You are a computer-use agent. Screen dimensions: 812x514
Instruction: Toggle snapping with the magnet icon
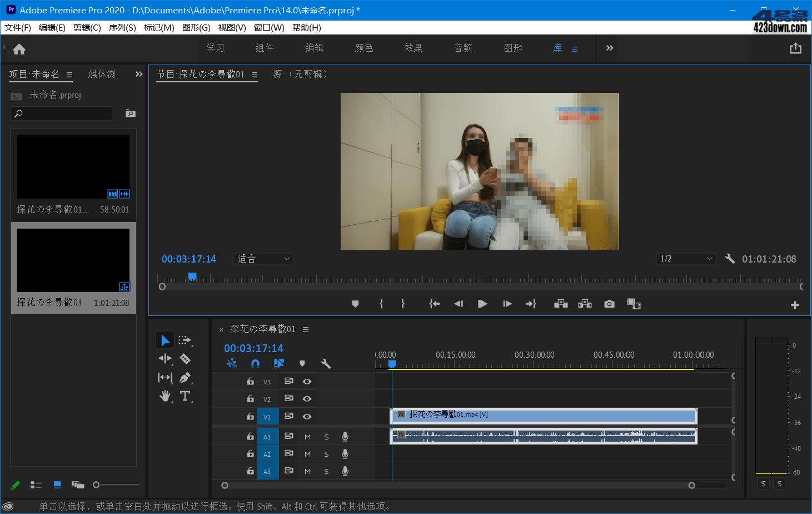pyautogui.click(x=256, y=363)
